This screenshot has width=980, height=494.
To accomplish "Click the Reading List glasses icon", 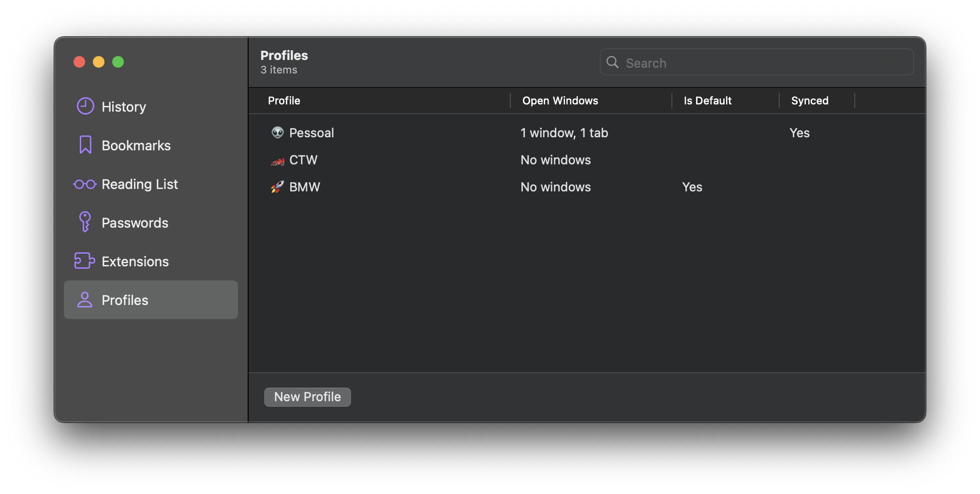I will click(x=85, y=184).
